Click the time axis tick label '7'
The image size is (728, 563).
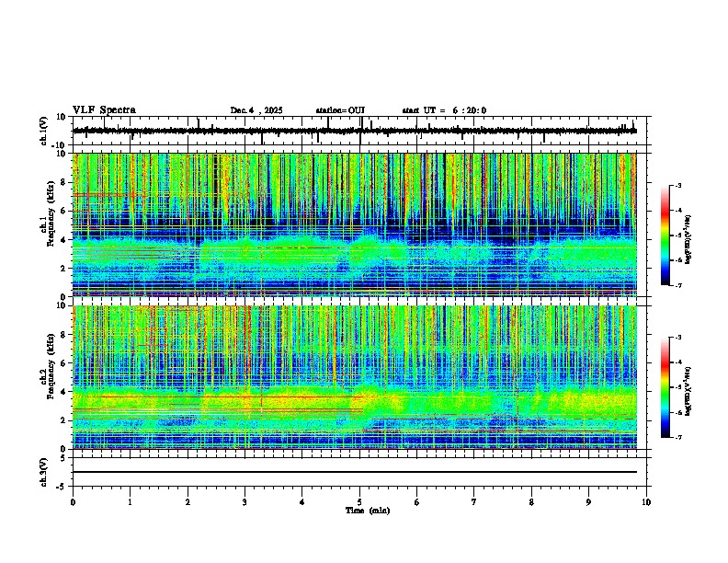(x=474, y=502)
